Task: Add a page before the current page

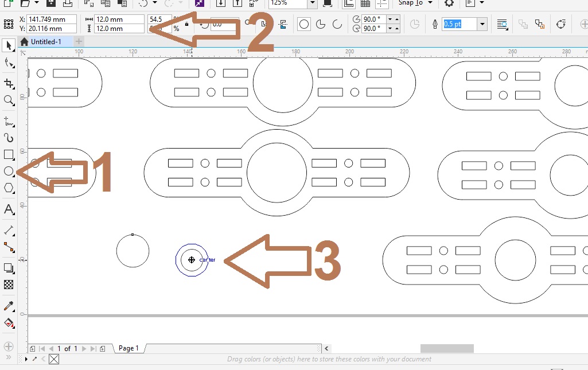Action: [32, 349]
